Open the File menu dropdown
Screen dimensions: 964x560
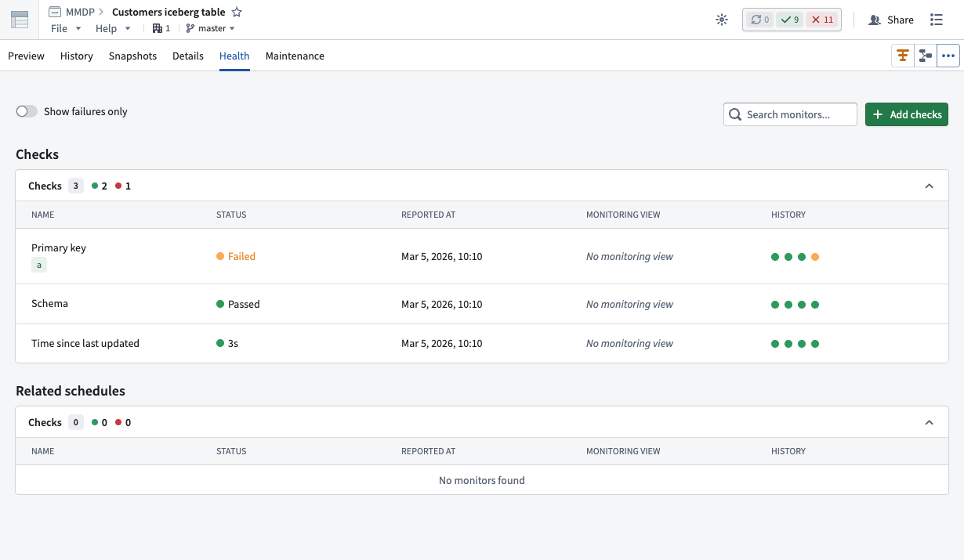pyautogui.click(x=65, y=28)
